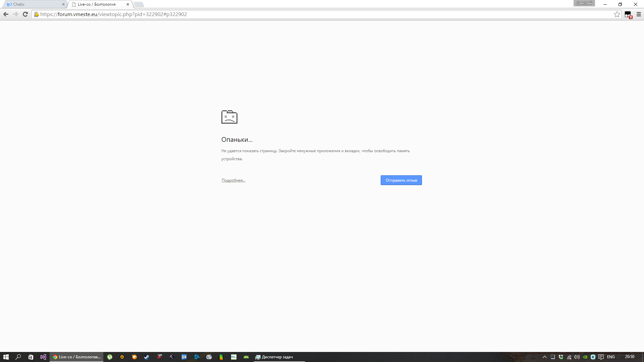
Task: Open the Дмитрий profile switcher
Action: pos(584,3)
